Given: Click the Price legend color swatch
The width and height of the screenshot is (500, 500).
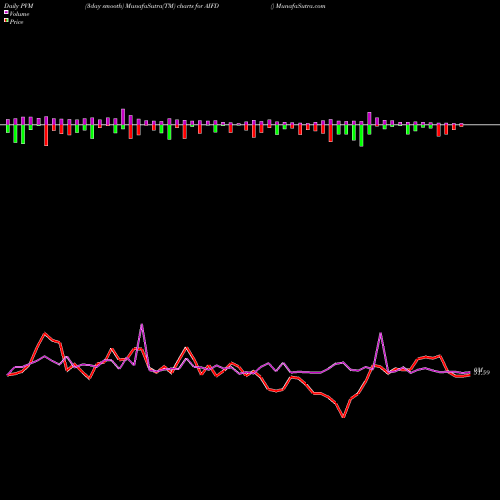Looking at the screenshot, I should [6, 21].
